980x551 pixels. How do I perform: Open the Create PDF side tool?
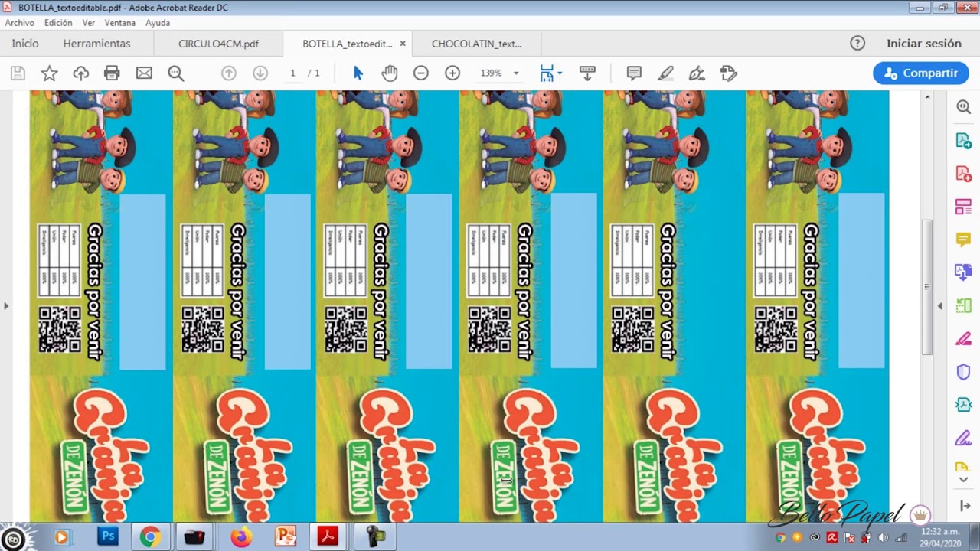tap(963, 174)
